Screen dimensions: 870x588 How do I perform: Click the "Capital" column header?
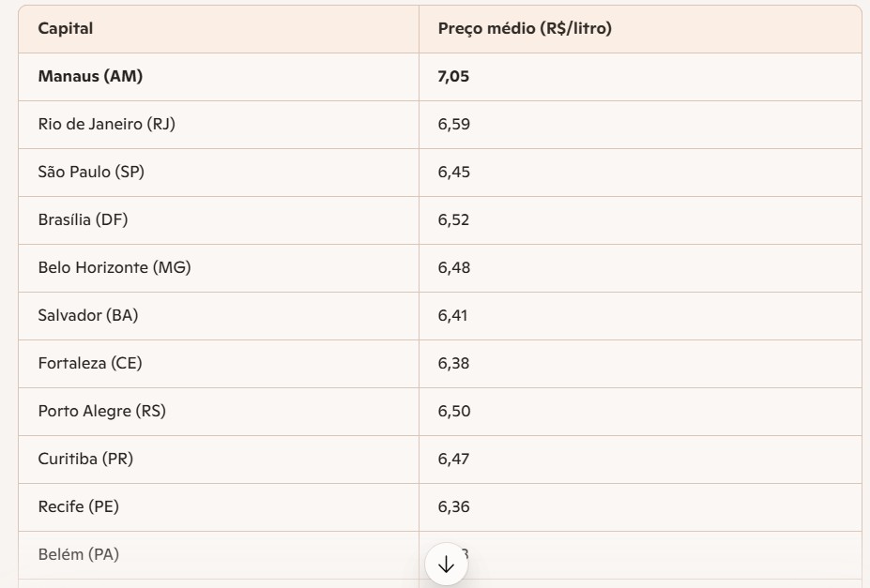66,29
